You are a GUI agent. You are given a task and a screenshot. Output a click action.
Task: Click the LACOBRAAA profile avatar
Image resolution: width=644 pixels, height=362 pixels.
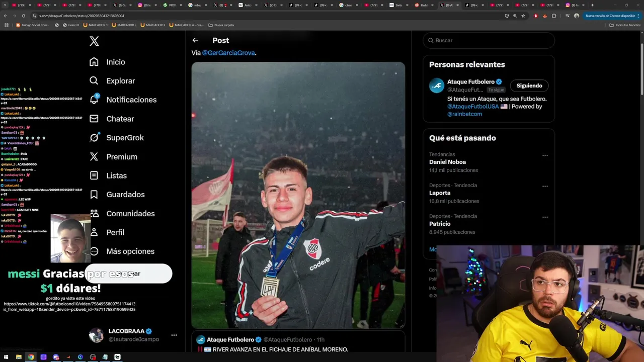point(96,335)
